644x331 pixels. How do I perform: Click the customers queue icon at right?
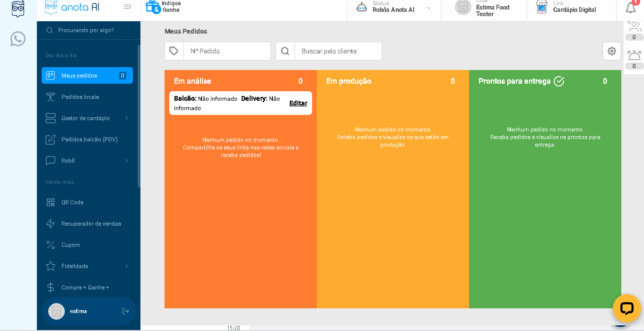634,27
